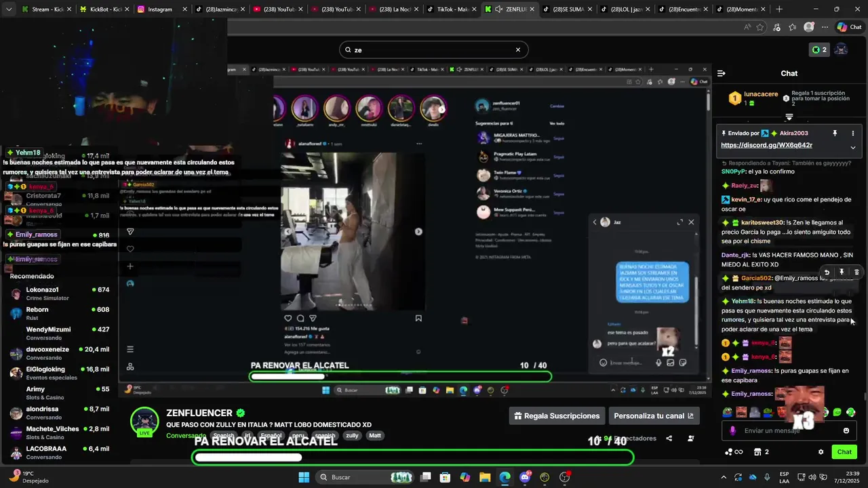Open the discord.gg/WX6q642r link
This screenshot has width=868, height=488.
[x=766, y=145]
